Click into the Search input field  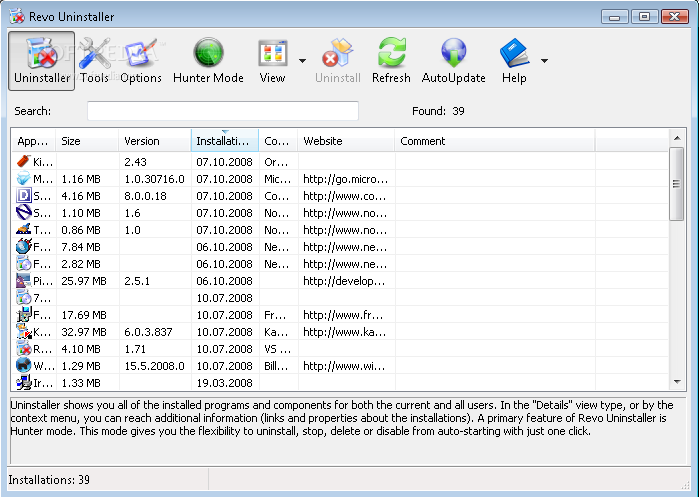click(x=223, y=111)
